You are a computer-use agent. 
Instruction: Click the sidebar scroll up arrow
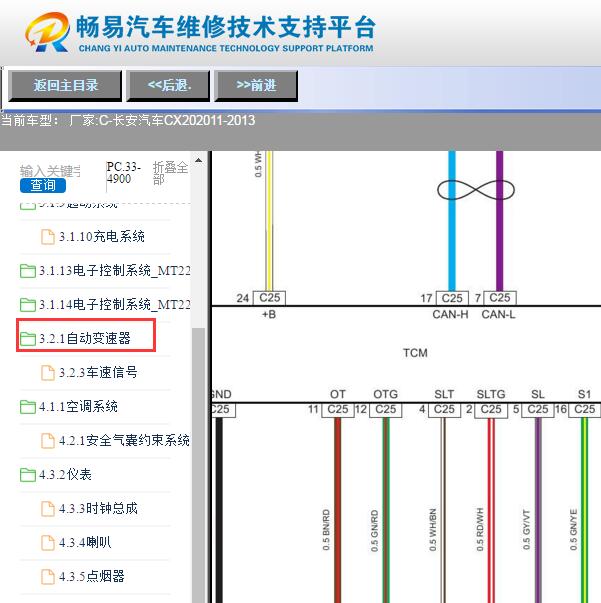point(198,160)
